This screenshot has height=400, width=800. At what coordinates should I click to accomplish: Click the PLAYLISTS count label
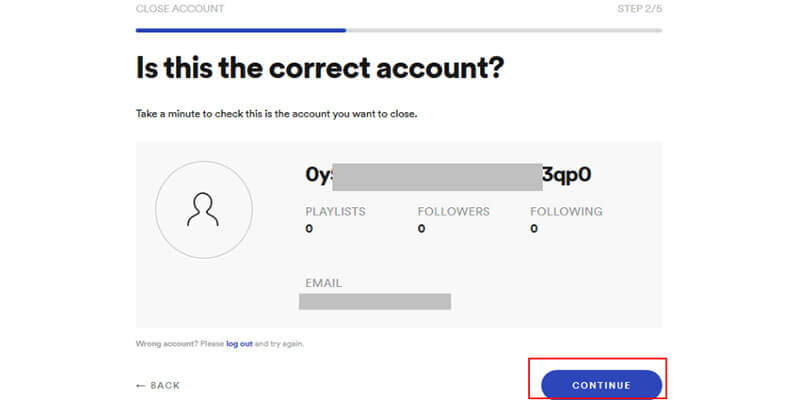(x=335, y=211)
